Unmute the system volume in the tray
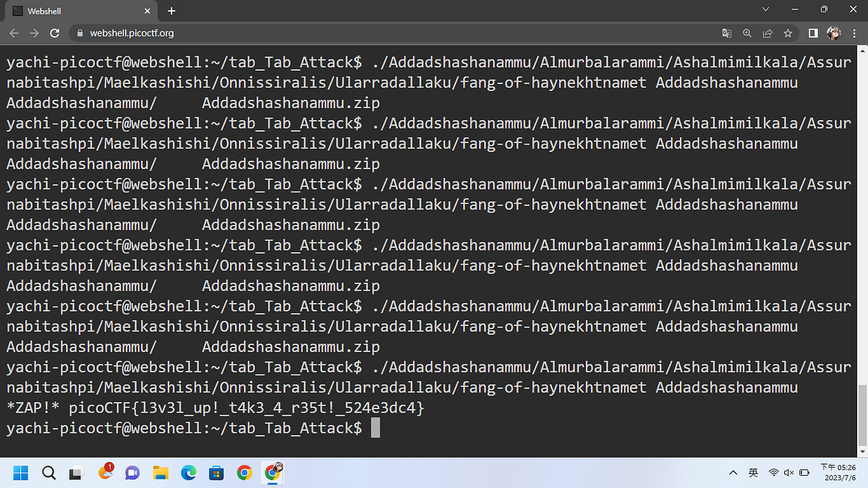 789,473
